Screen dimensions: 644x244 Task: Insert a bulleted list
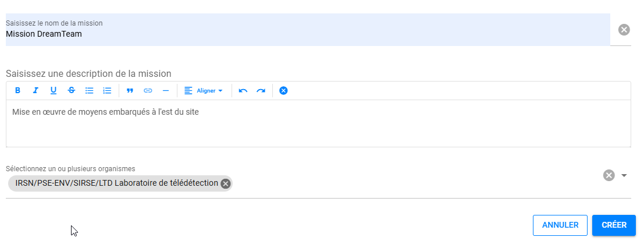89,90
